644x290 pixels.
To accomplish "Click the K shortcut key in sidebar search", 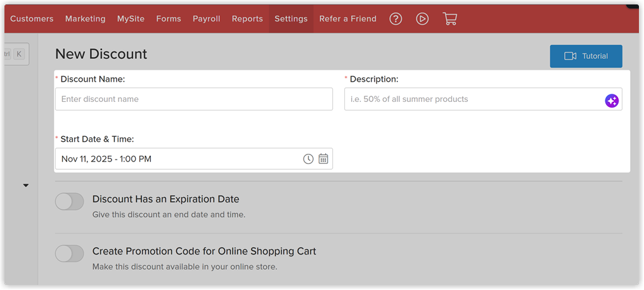I will tap(19, 54).
